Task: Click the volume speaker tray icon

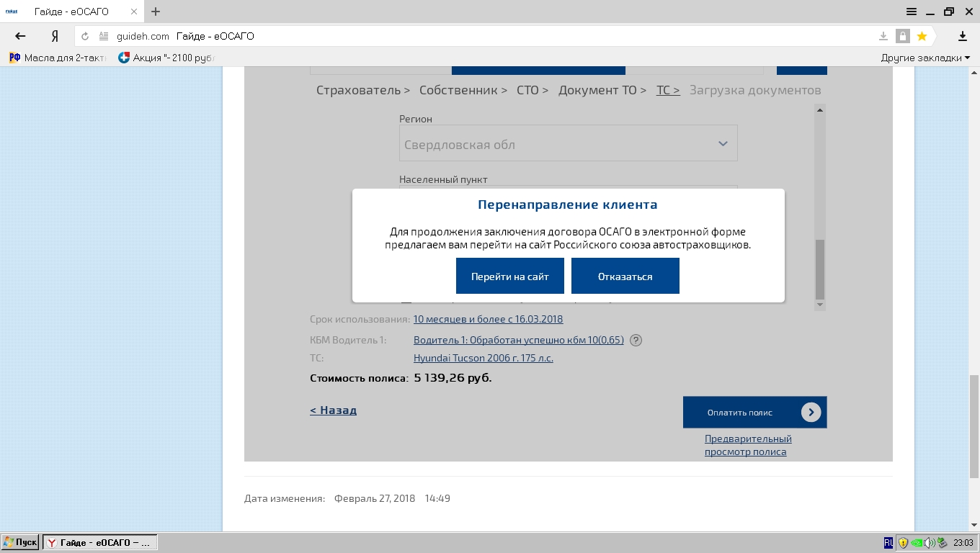Action: coord(929,543)
